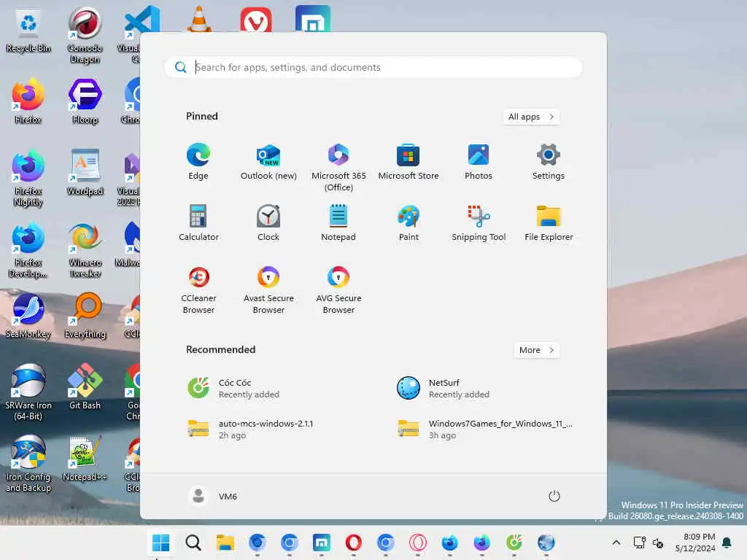Select Firefox Nightly shortcut on the desktop
Image resolution: width=747 pixels, height=560 pixels.
28,179
